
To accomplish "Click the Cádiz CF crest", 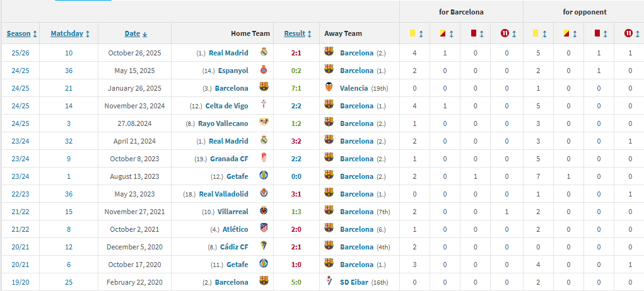I will (x=264, y=247).
